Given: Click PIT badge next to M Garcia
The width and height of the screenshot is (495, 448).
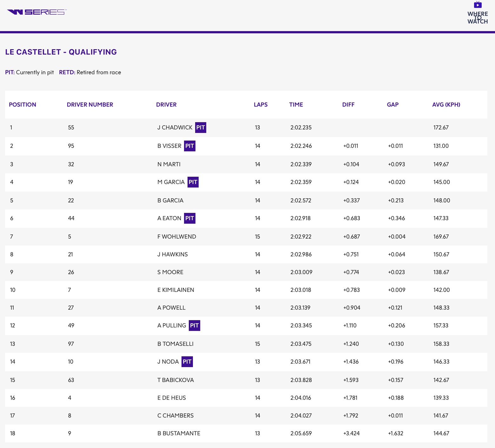Looking at the screenshot, I should point(193,182).
